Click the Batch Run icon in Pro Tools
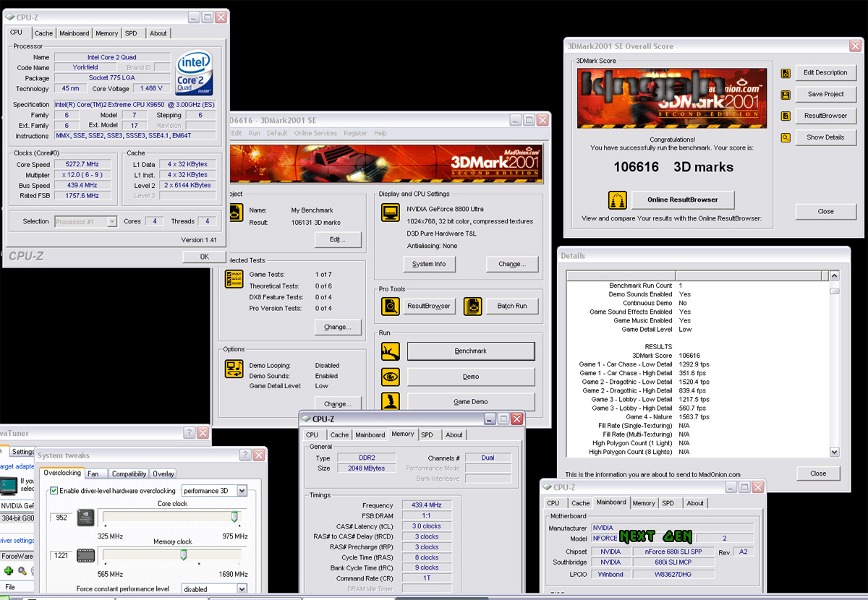868x600 pixels. tap(472, 306)
